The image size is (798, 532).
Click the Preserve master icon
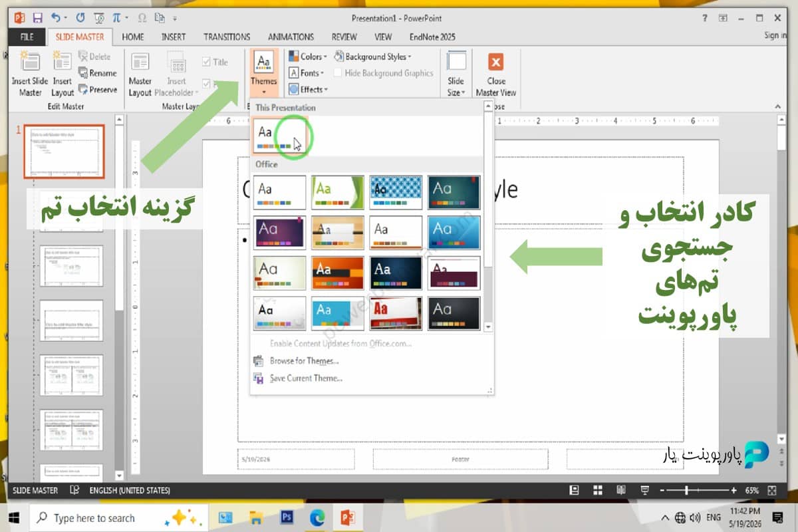coord(83,89)
